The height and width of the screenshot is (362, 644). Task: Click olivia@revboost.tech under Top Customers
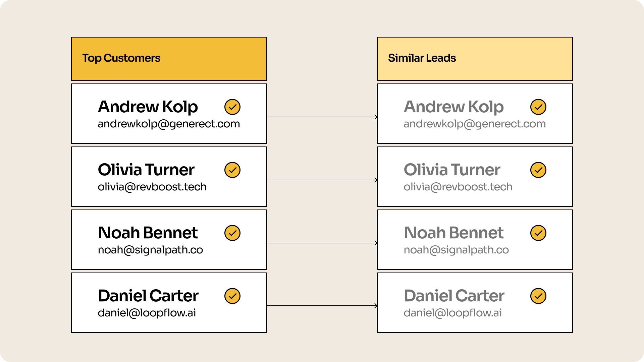pos(152,187)
